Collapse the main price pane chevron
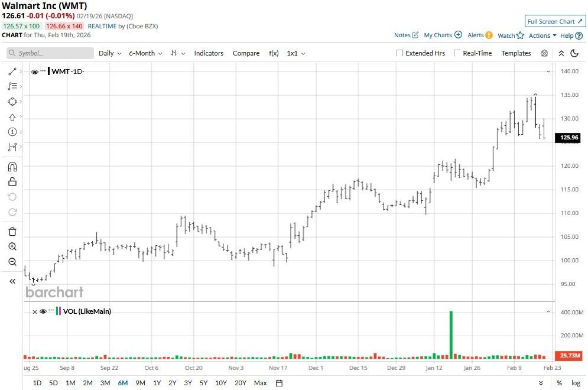The width and height of the screenshot is (588, 390). (x=548, y=71)
